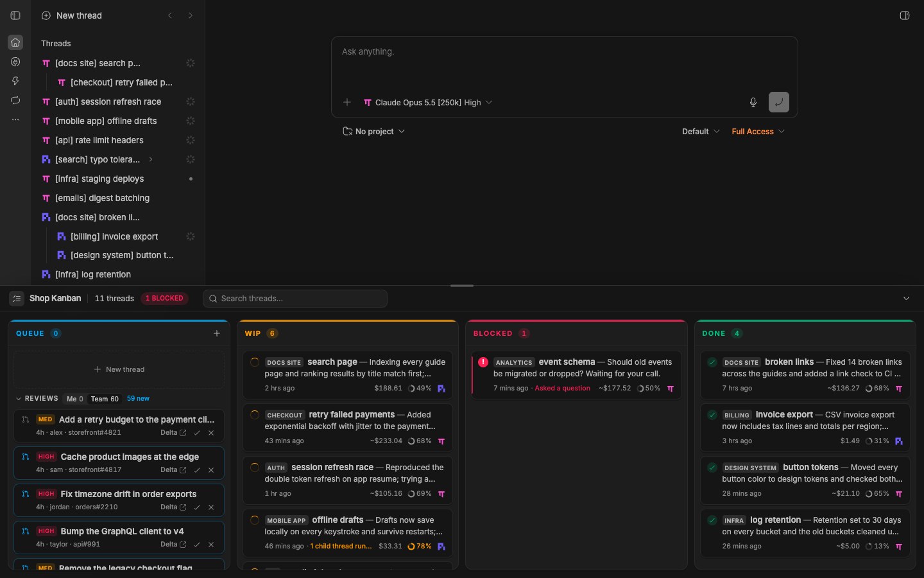Click the plus icon in the QUEUE column header

pyautogui.click(x=217, y=333)
